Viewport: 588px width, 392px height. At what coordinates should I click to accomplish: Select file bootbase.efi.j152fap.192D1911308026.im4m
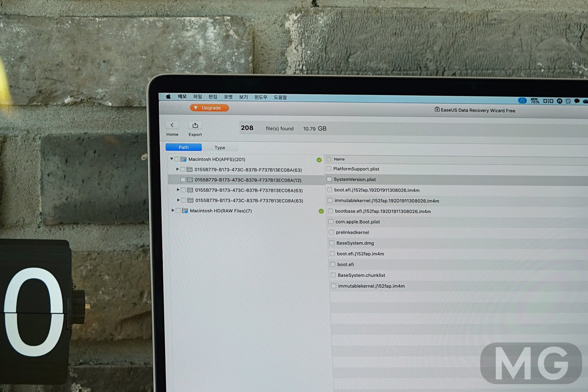383,211
